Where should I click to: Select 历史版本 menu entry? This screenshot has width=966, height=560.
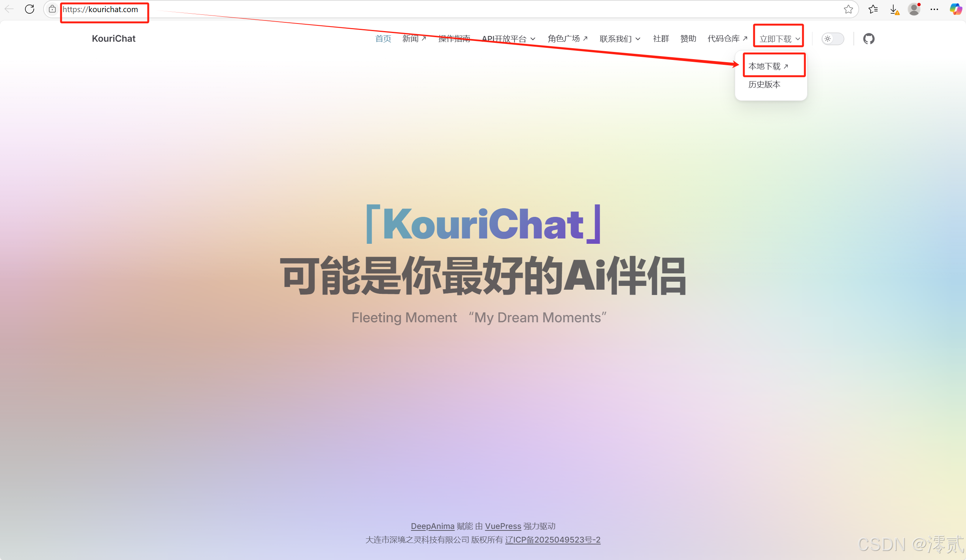(764, 84)
